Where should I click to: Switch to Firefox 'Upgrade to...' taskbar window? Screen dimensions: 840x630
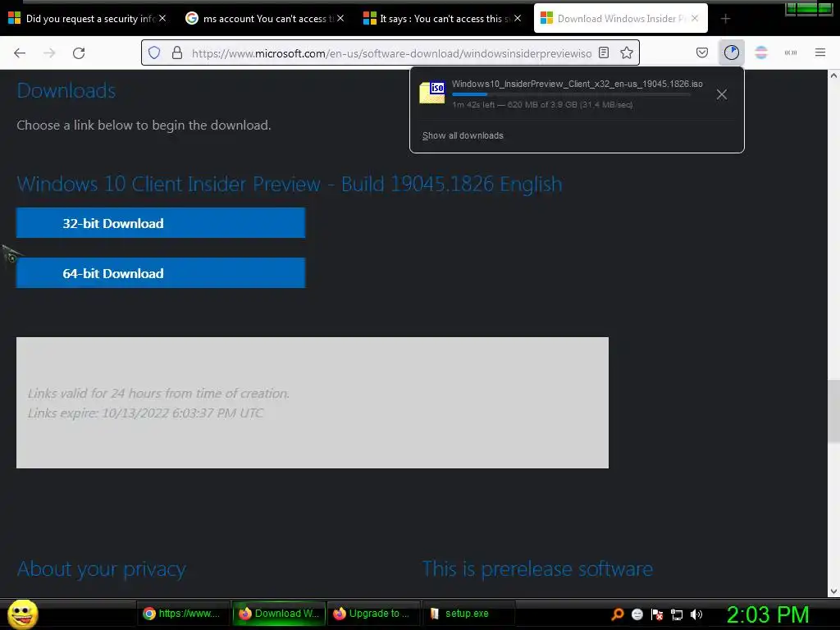373,614
